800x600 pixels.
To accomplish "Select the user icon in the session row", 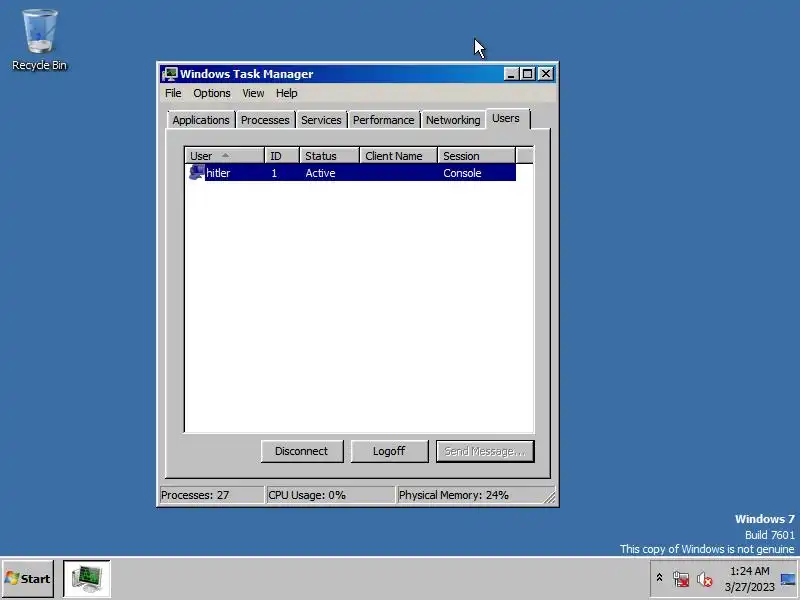I will point(196,172).
